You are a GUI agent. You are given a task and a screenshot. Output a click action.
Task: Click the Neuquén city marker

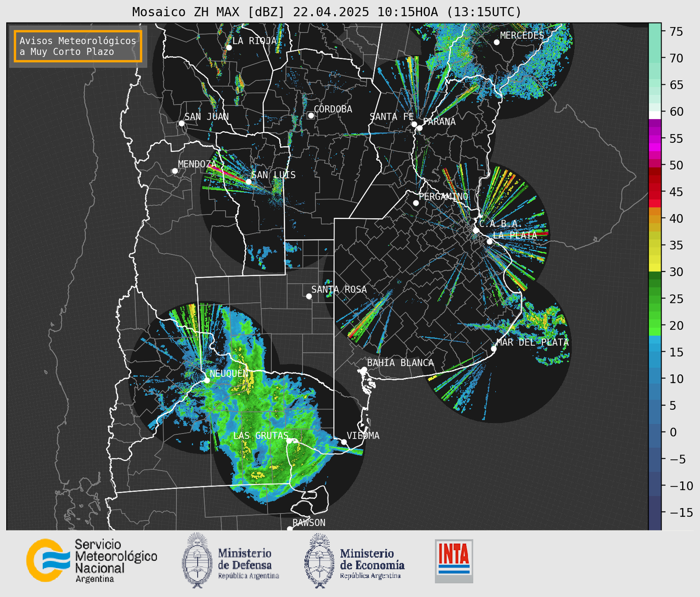click(207, 380)
